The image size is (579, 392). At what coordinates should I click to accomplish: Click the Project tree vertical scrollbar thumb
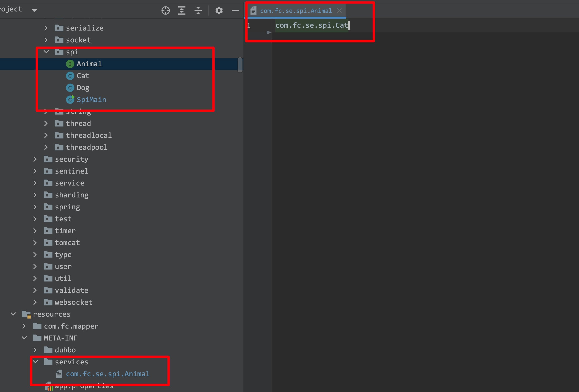tap(240, 65)
